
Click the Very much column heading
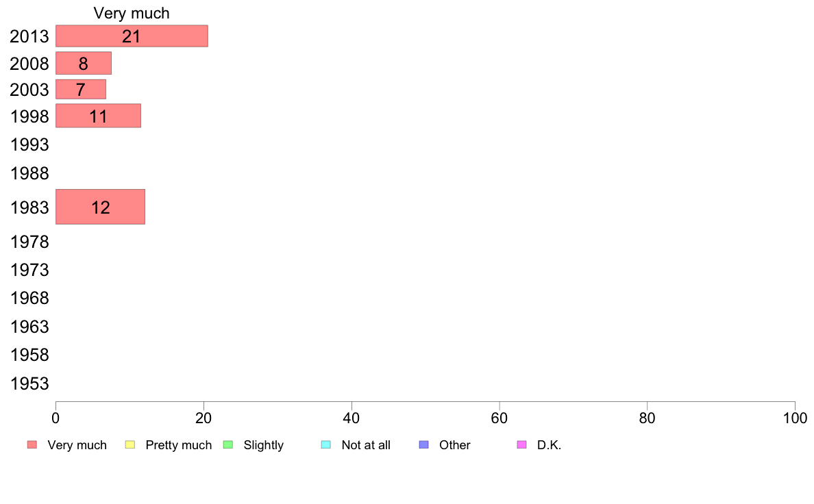[x=132, y=14]
